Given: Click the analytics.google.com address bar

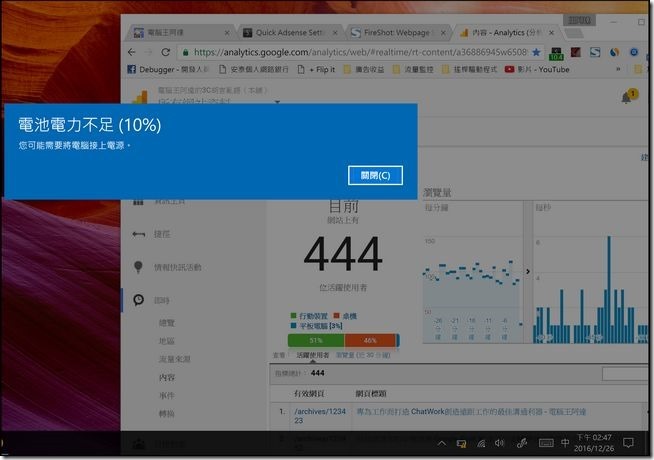Looking at the screenshot, I should point(360,52).
